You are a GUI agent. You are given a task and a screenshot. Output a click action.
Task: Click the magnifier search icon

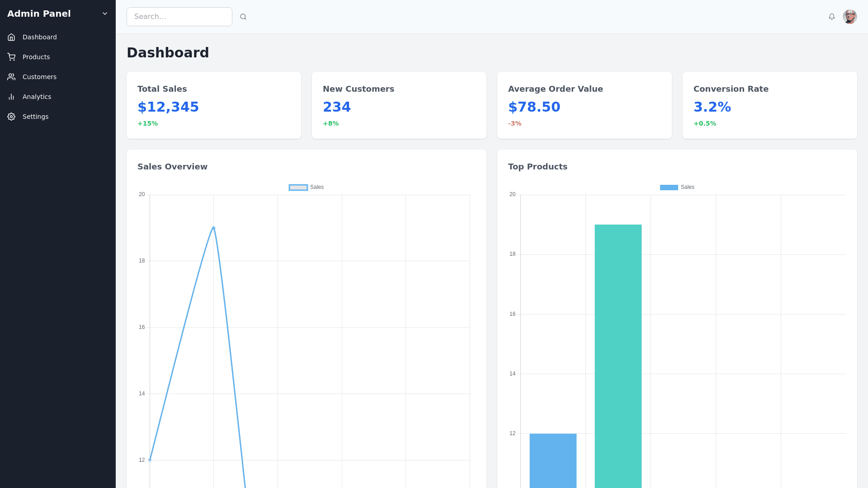pos(243,17)
